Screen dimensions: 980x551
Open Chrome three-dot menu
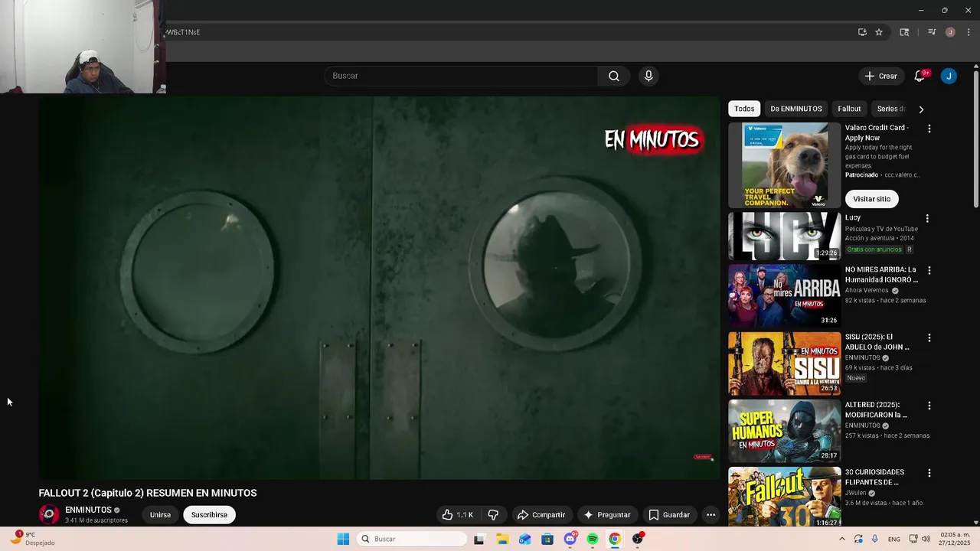point(969,32)
